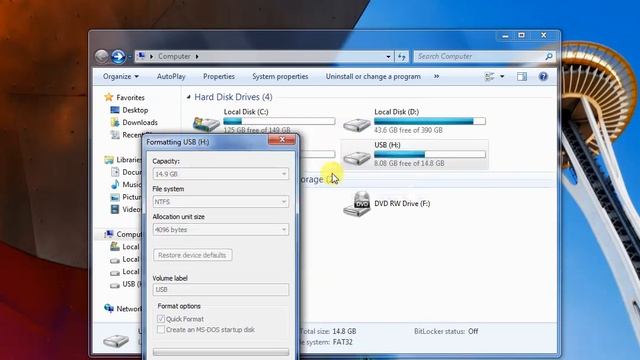
Task: Click the Music library icon
Action: click(115, 184)
